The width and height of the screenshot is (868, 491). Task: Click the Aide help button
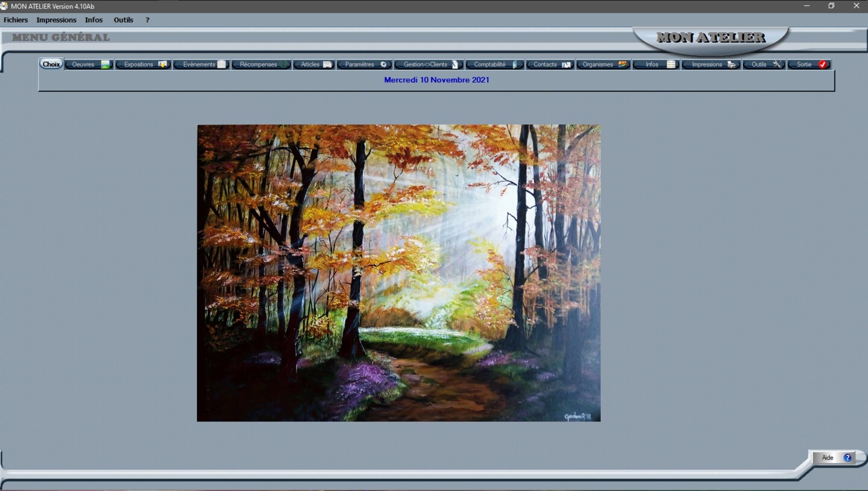834,458
